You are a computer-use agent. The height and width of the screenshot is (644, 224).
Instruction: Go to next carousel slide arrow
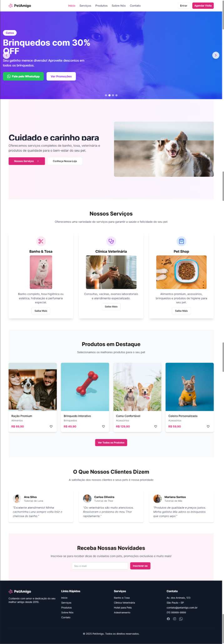coord(216,55)
